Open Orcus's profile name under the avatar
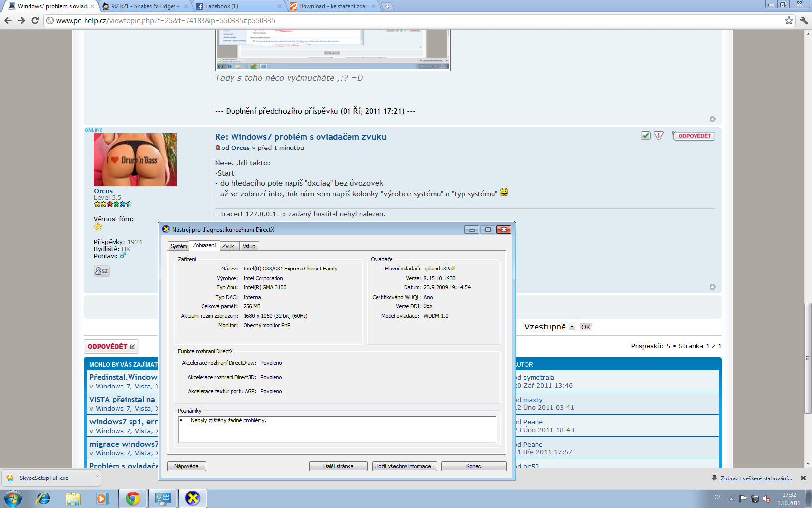This screenshot has height=508, width=812. tap(103, 191)
